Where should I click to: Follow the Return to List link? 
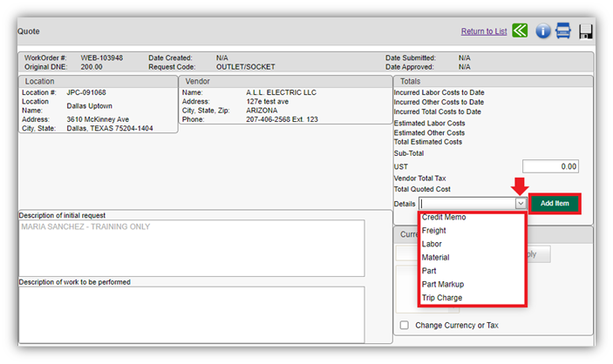point(484,31)
